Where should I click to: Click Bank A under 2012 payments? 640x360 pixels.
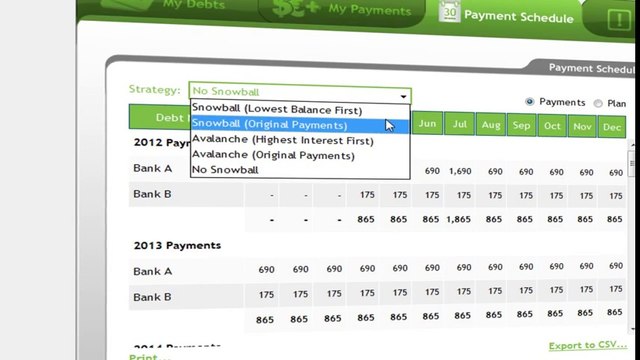152,168
